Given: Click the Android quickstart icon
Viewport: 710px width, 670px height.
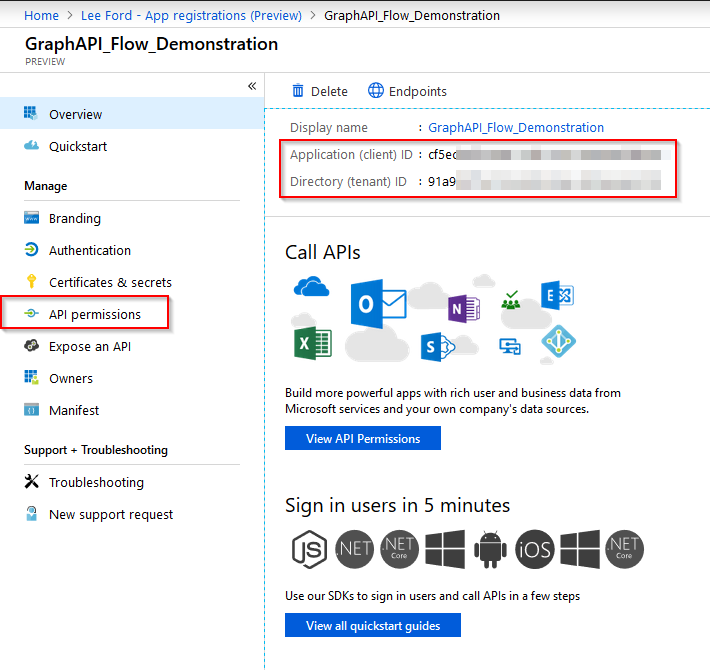Looking at the screenshot, I should [x=490, y=549].
